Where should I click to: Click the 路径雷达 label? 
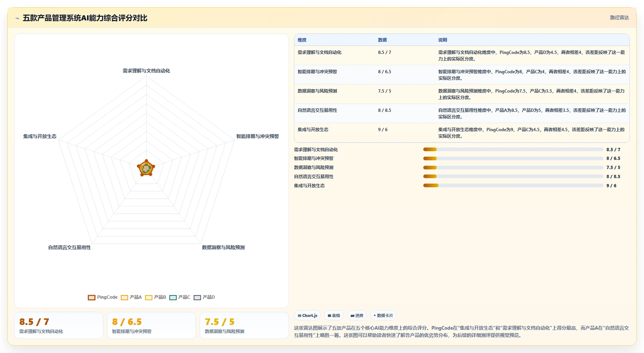click(619, 17)
